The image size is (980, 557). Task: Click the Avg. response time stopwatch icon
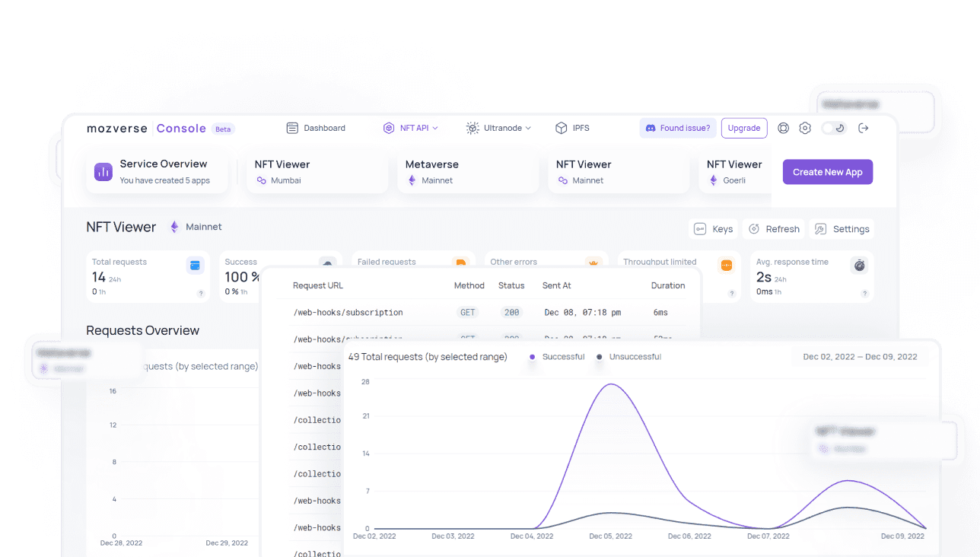[859, 265]
